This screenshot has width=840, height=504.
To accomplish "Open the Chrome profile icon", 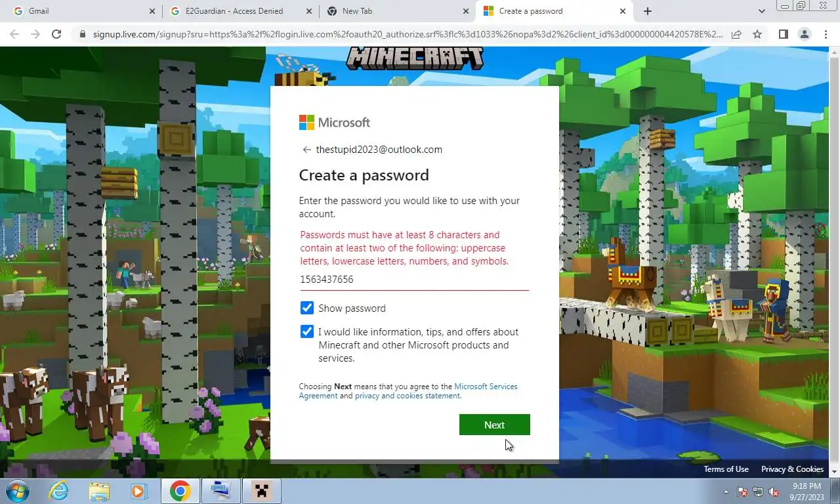I will click(x=804, y=34).
